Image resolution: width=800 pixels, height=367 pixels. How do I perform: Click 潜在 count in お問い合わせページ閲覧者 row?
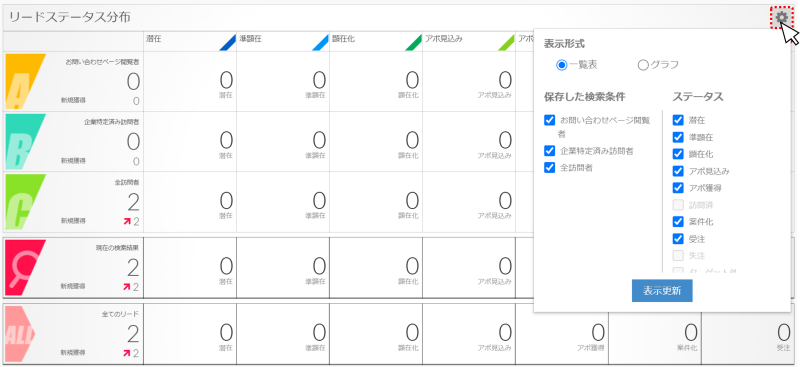point(226,80)
